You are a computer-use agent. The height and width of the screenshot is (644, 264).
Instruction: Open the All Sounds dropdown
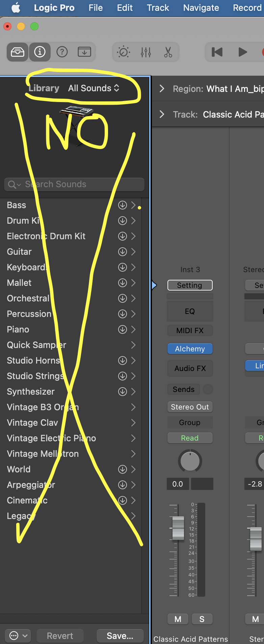pyautogui.click(x=94, y=88)
